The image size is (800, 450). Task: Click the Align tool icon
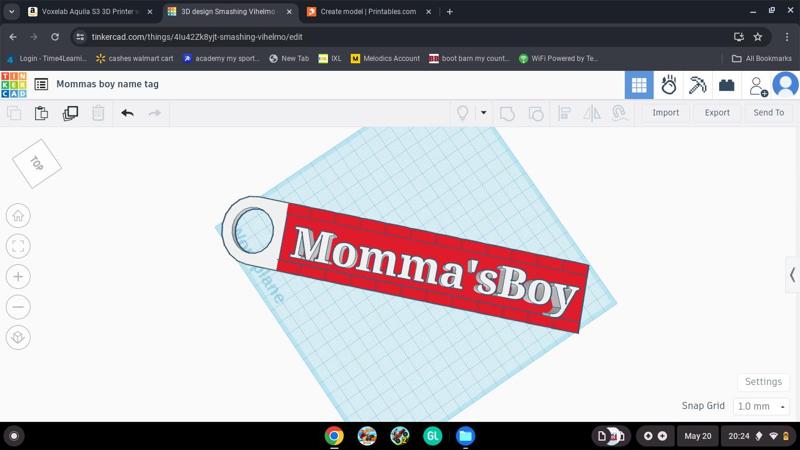[x=564, y=113]
